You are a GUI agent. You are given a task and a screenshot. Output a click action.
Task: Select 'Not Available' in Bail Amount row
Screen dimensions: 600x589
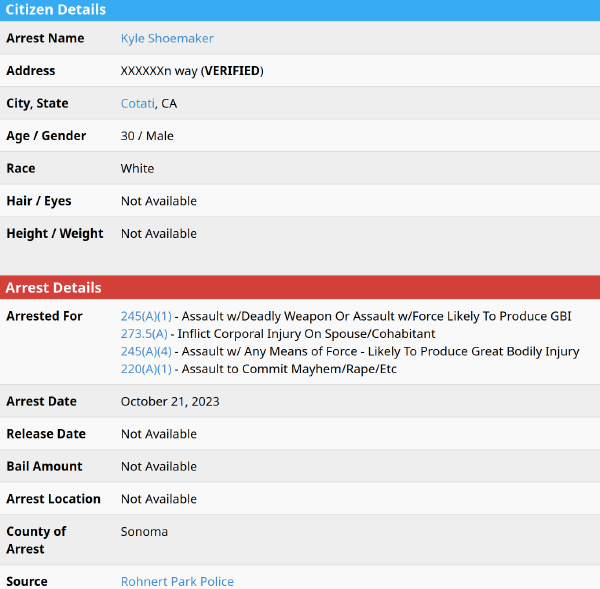pos(159,467)
